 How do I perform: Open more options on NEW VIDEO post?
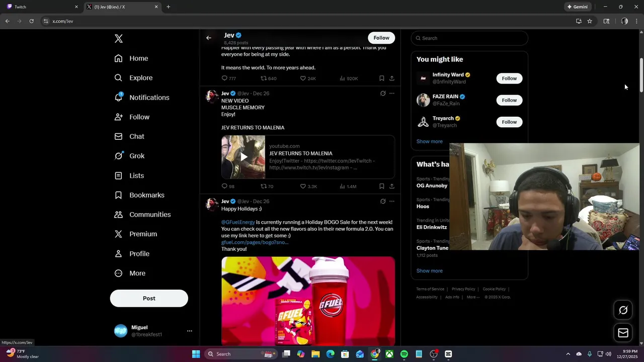coord(391,94)
